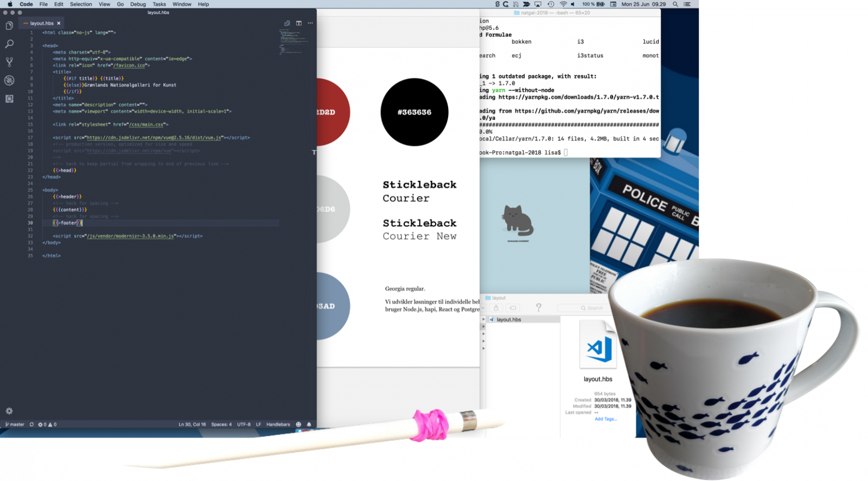Click the modernizr-3.5.0.min.js link
Viewport: 868px width, 481px height.
tap(131, 236)
